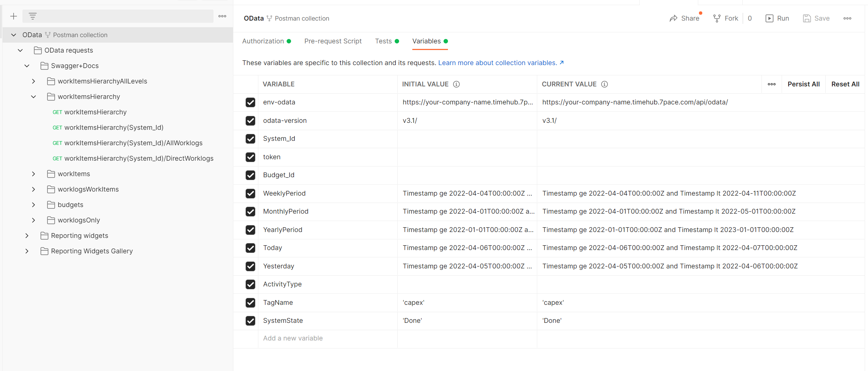Viewport: 868px width, 371px height.
Task: Click Add a new variable field
Action: click(327, 338)
